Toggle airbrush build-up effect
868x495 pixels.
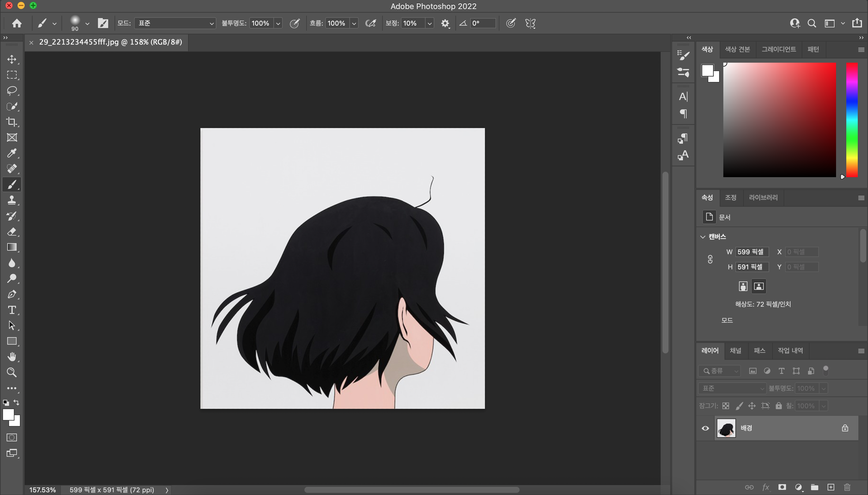pyautogui.click(x=371, y=23)
